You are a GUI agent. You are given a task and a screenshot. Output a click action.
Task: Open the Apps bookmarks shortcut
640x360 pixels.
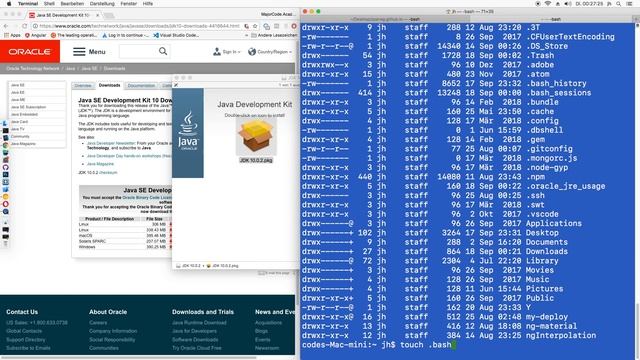(x=12, y=35)
